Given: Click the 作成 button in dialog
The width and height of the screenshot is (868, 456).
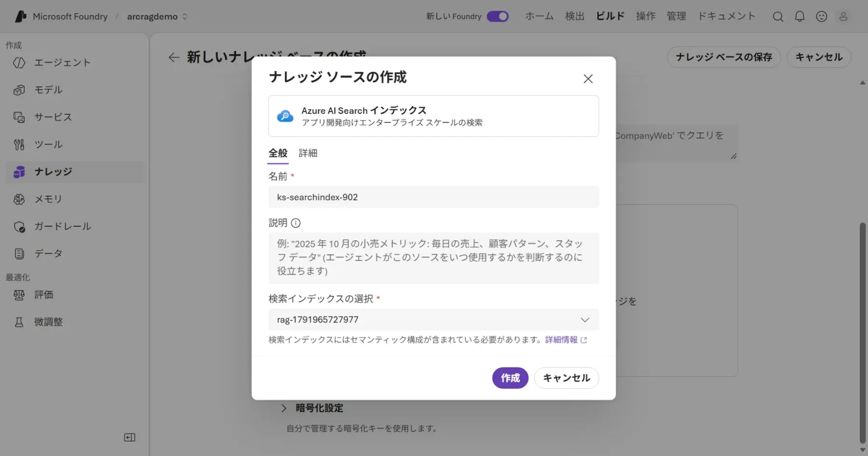Looking at the screenshot, I should click(510, 378).
